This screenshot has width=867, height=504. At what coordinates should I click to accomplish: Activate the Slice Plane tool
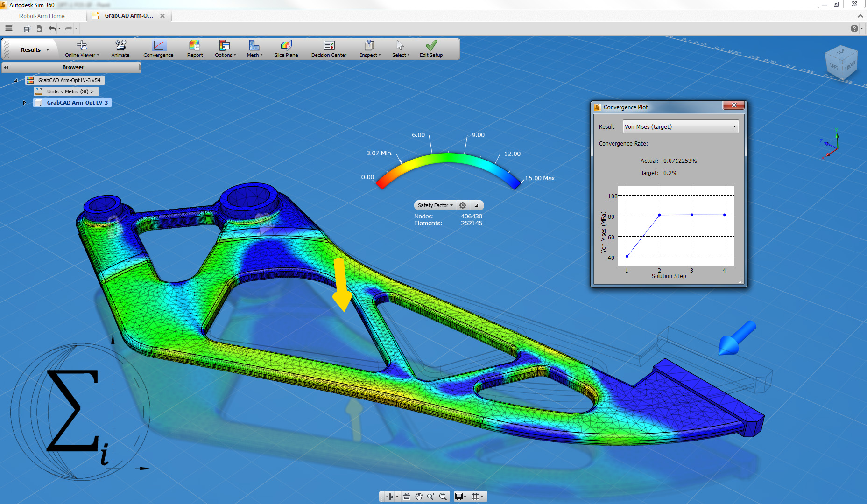tap(286, 49)
